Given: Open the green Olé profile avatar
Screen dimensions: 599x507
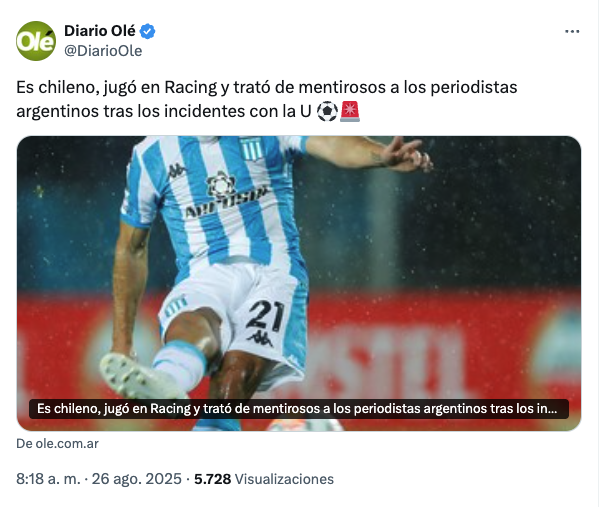Looking at the screenshot, I should [36, 41].
